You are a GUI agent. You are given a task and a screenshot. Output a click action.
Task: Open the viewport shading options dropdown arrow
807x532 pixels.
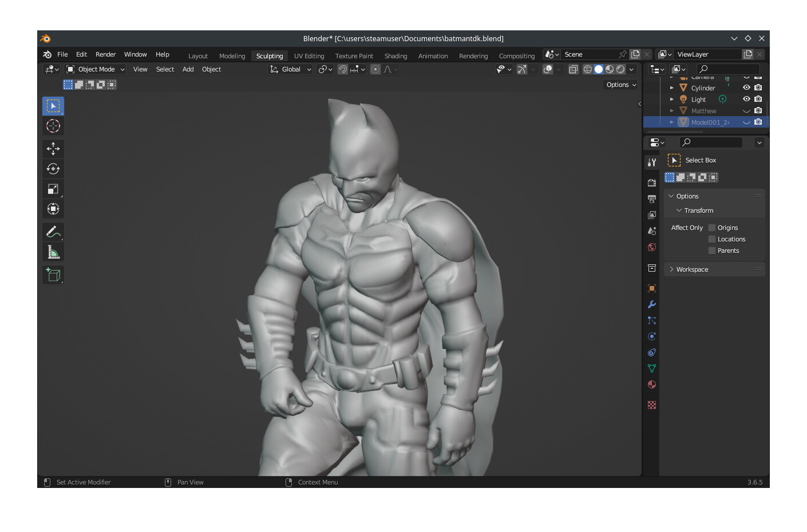point(632,69)
